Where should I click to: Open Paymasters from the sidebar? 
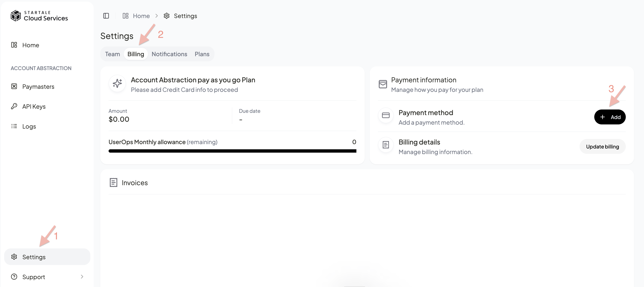pos(38,86)
